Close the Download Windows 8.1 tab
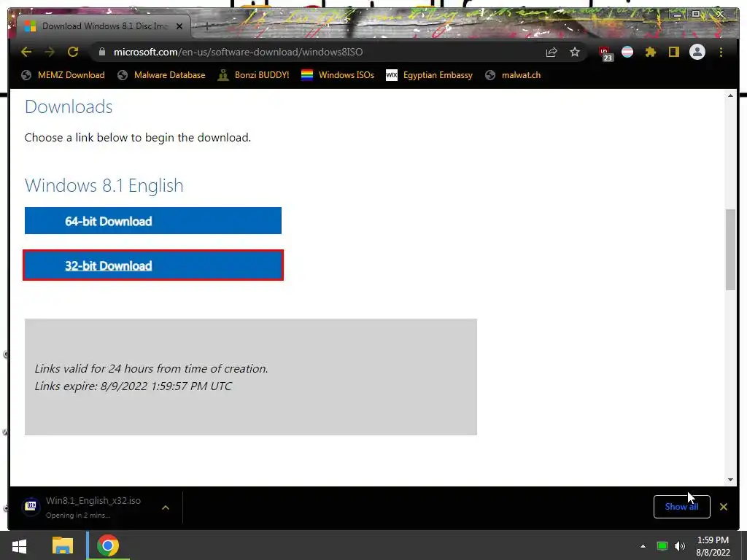The width and height of the screenshot is (747, 560). (x=179, y=27)
